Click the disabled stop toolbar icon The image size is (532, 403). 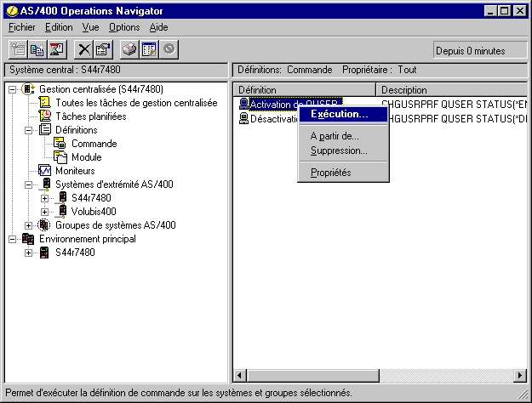[x=169, y=49]
